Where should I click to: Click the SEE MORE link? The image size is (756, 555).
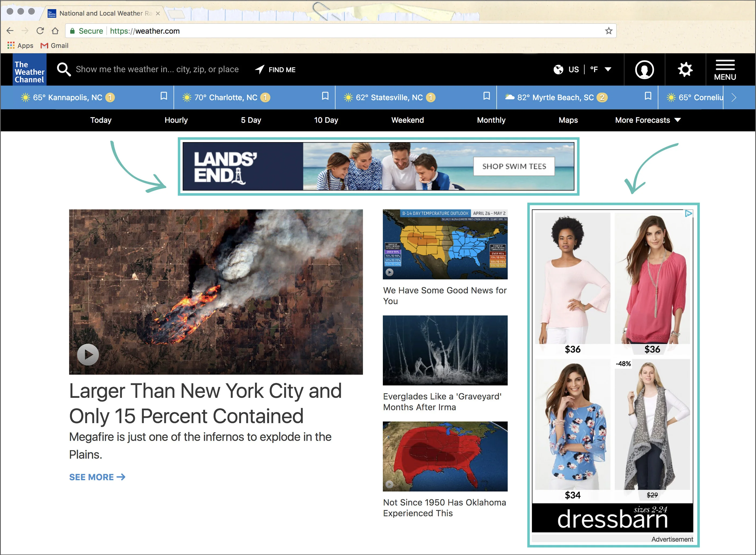(x=97, y=477)
